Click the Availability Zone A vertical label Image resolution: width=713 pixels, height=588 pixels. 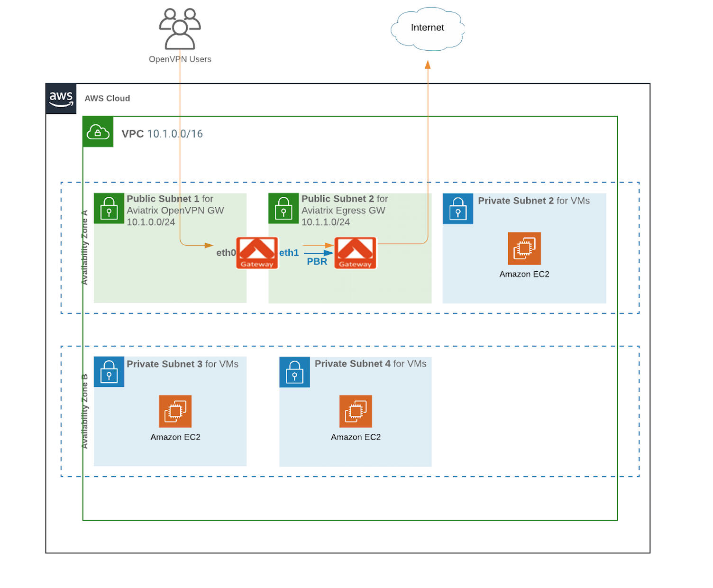(x=85, y=248)
